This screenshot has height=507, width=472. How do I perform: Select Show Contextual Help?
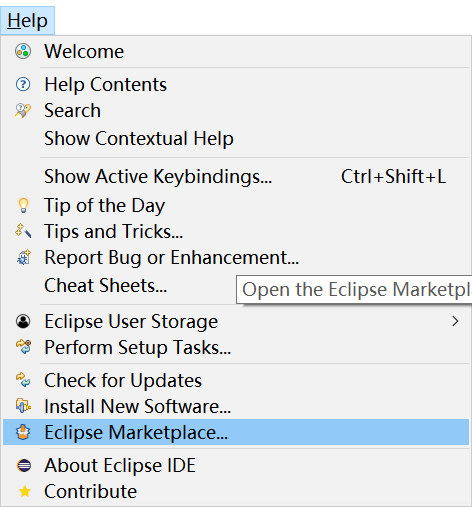pos(139,138)
